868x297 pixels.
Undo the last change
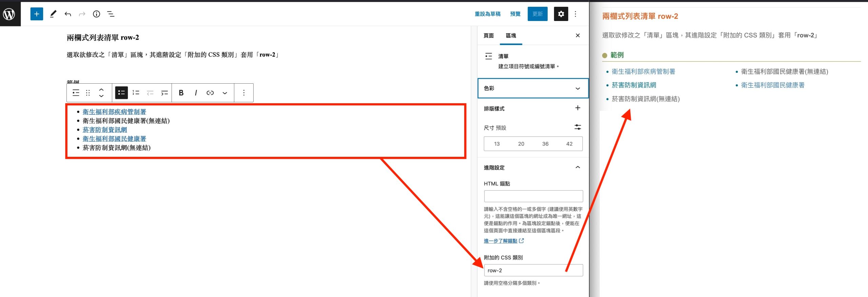point(68,14)
